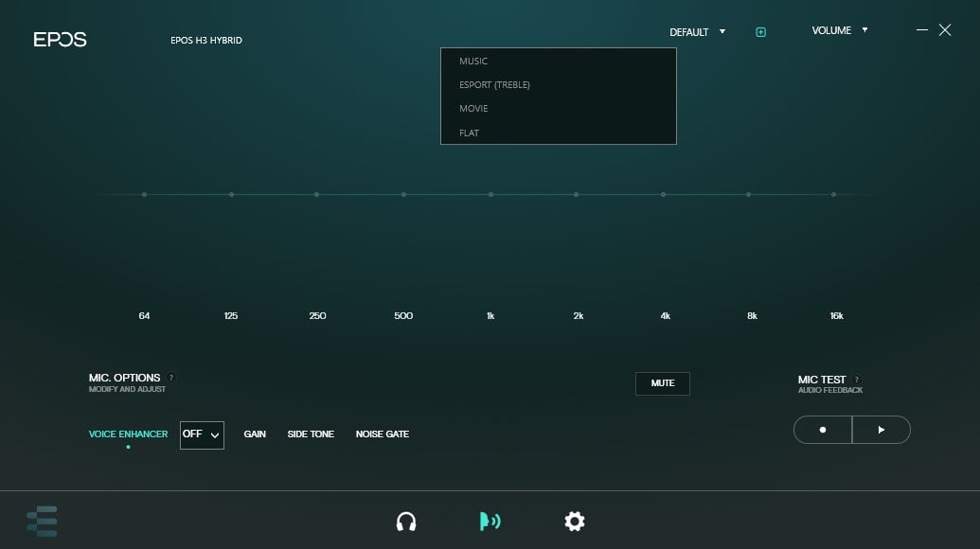
Task: Choose the ESPORT (TREBLE) preset
Action: (494, 85)
